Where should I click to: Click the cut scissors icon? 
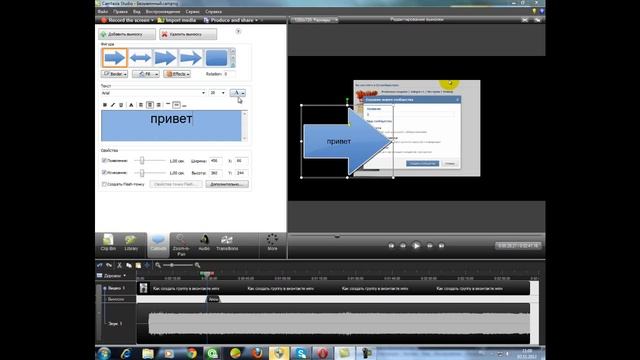[x=119, y=265]
